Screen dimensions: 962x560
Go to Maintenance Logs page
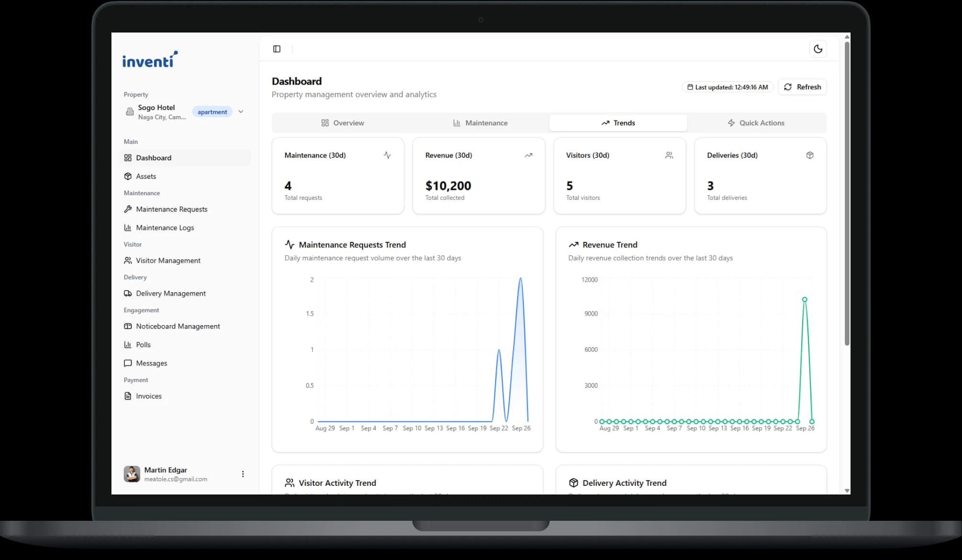(x=165, y=228)
